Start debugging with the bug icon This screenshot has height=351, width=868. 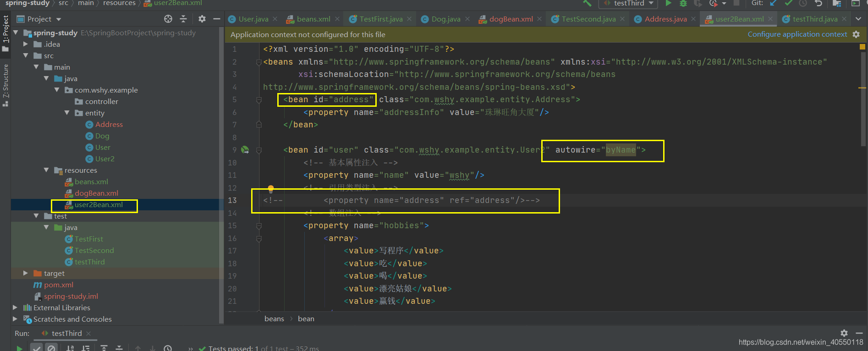point(683,3)
